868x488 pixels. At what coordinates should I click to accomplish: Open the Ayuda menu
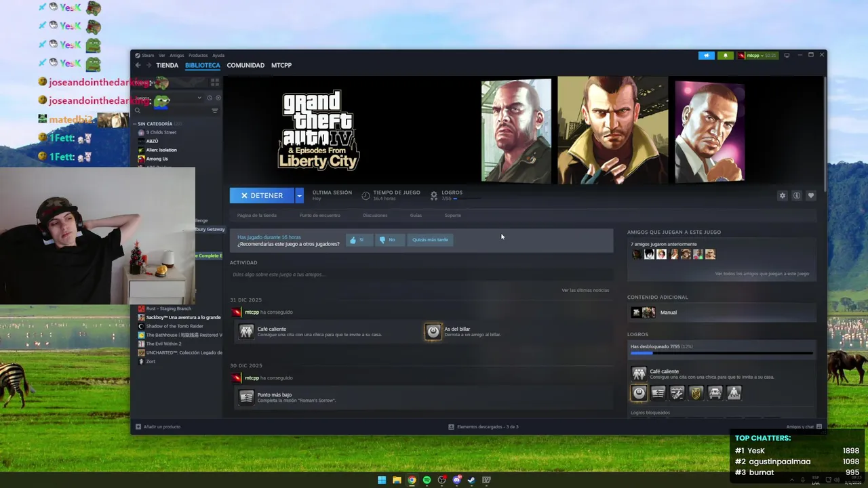pyautogui.click(x=218, y=56)
